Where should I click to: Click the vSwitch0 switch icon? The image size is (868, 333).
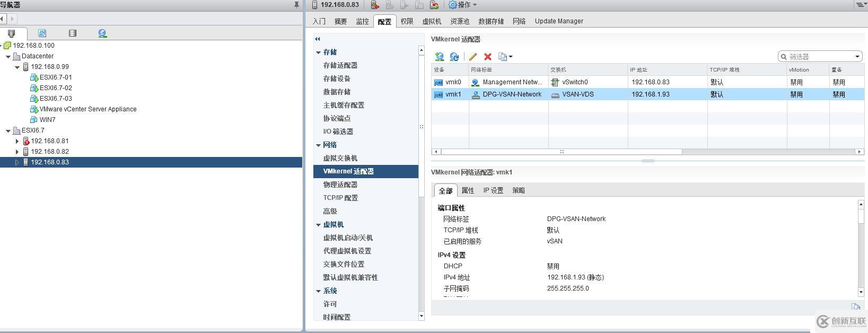coord(555,82)
